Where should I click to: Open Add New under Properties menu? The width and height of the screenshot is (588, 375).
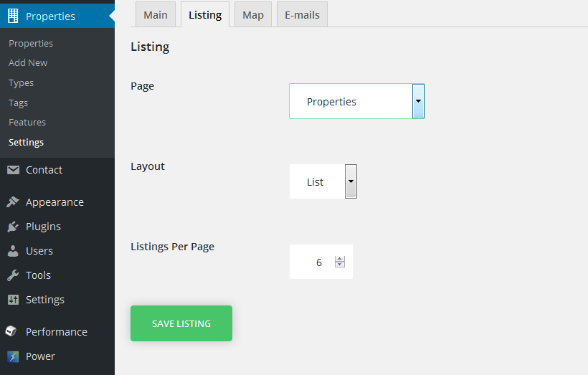tap(28, 63)
